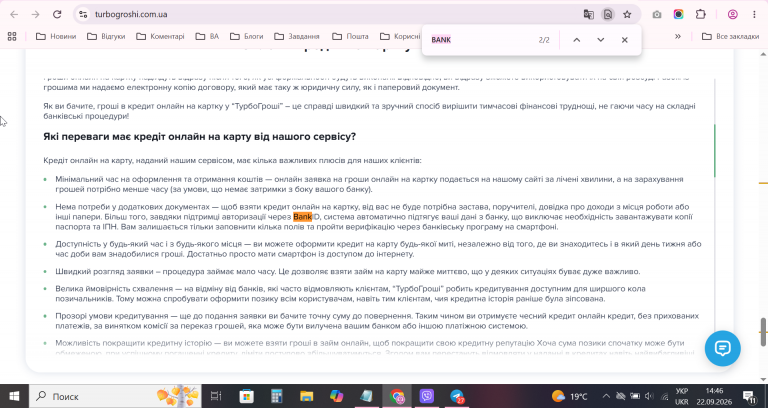This screenshot has height=408, width=768.
Task: Open Viber from the taskbar
Action: point(427,396)
